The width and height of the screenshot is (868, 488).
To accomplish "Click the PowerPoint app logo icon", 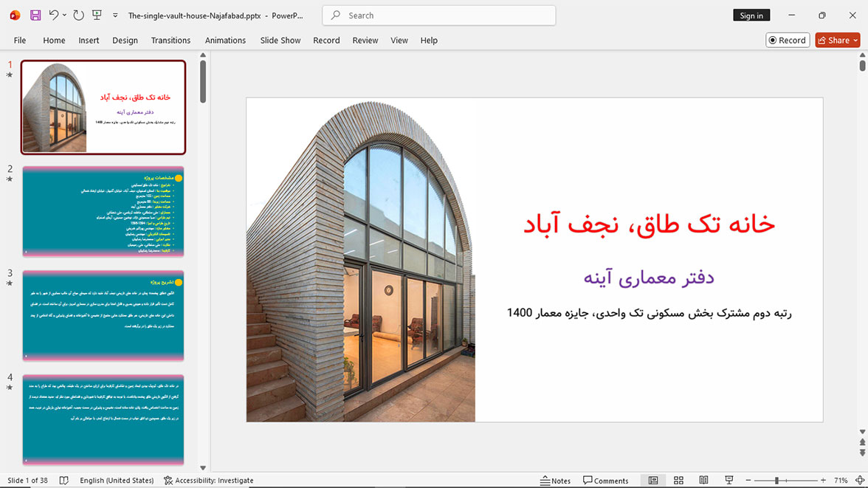I will 15,15.
